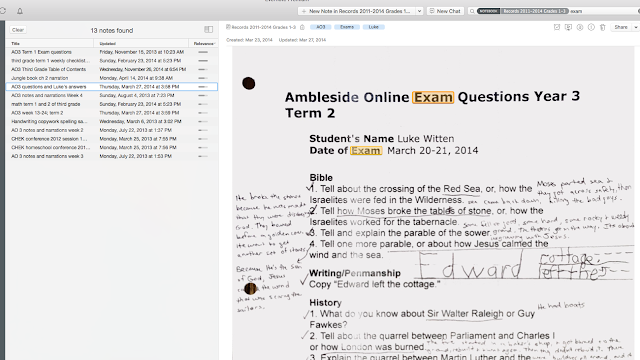Screen dimensions: 640x360
Task: Select the Luke tag
Action: coord(373,27)
